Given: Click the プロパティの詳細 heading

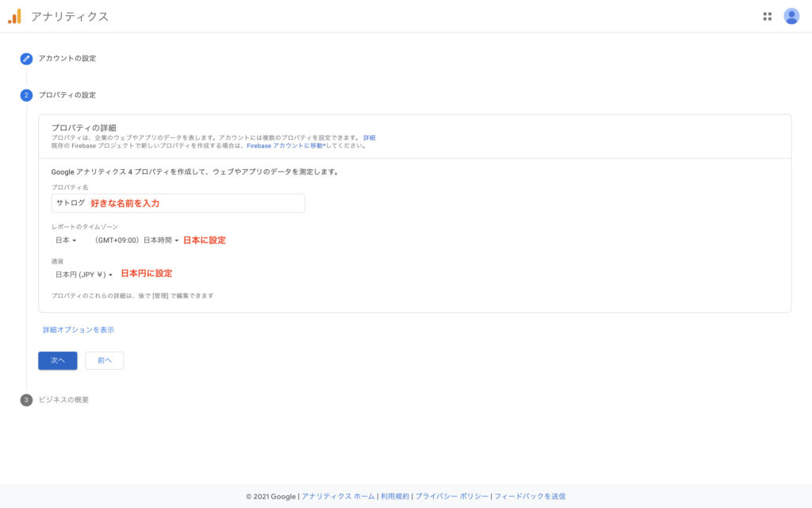Looking at the screenshot, I should point(84,128).
